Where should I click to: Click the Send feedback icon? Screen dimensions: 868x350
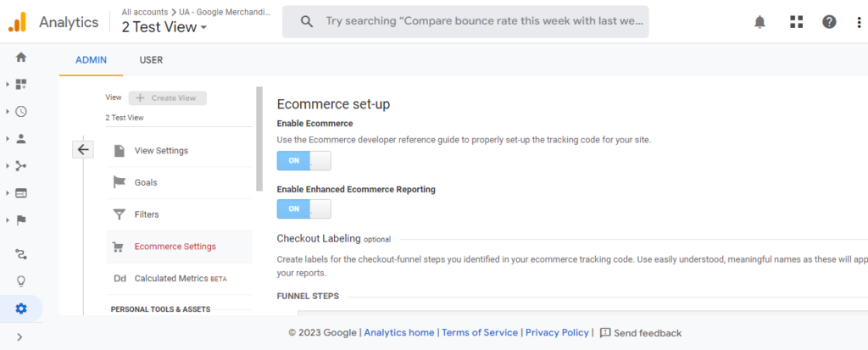[605, 333]
